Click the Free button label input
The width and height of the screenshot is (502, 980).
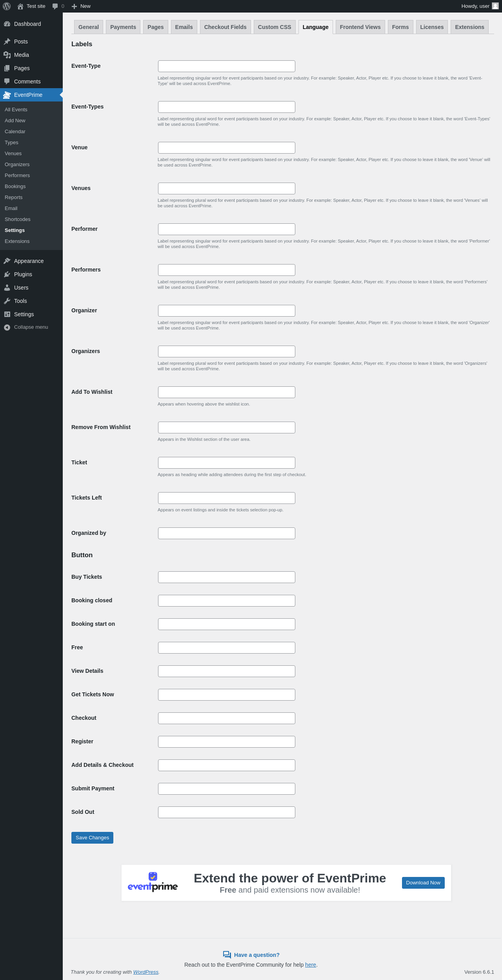(x=227, y=648)
